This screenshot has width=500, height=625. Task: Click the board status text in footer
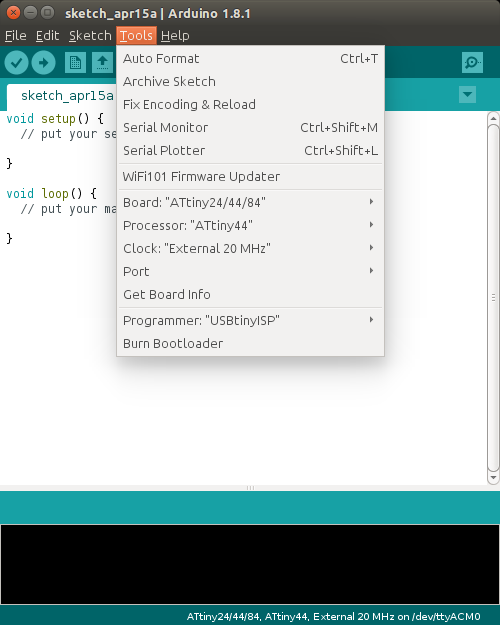coord(333,617)
